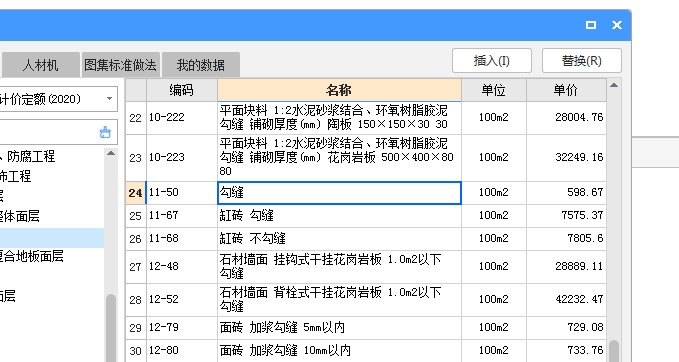The height and width of the screenshot is (362, 679).
Task: Click price cell 729.08
Action: pos(566,328)
